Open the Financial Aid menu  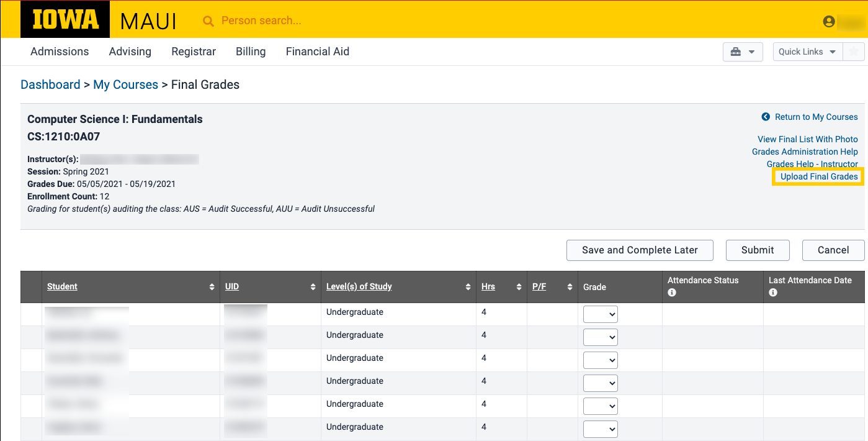click(x=317, y=52)
